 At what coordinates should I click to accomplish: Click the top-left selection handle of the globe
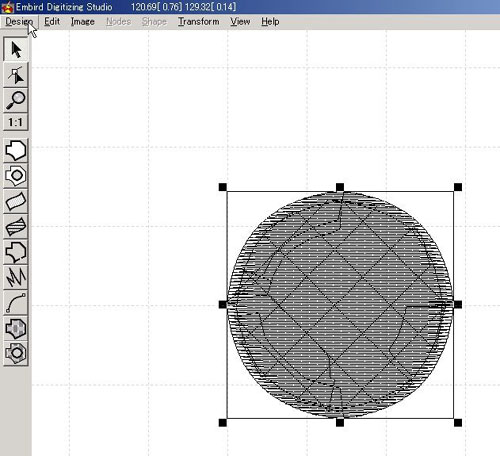223,187
